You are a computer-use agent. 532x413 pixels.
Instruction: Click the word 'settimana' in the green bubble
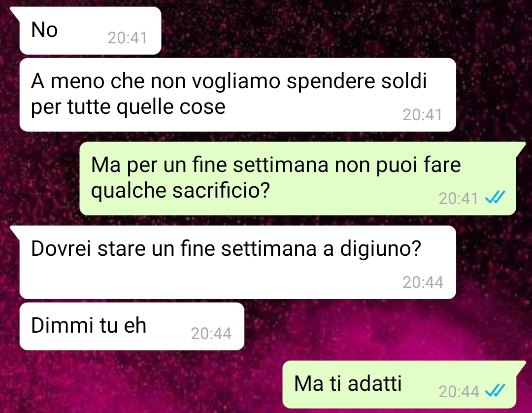(x=281, y=165)
